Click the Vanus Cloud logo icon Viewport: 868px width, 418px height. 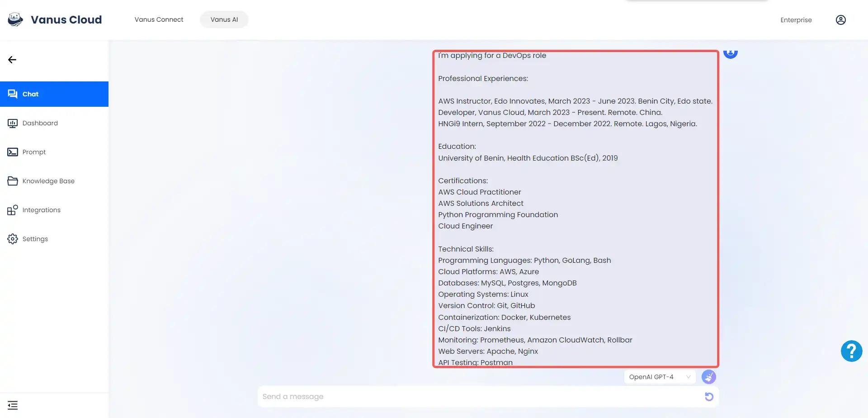tap(15, 19)
